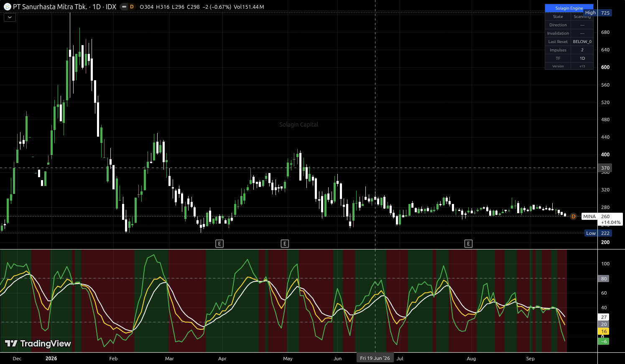
Task: Click the orange D marker beside the last candle
Action: (x=574, y=216)
